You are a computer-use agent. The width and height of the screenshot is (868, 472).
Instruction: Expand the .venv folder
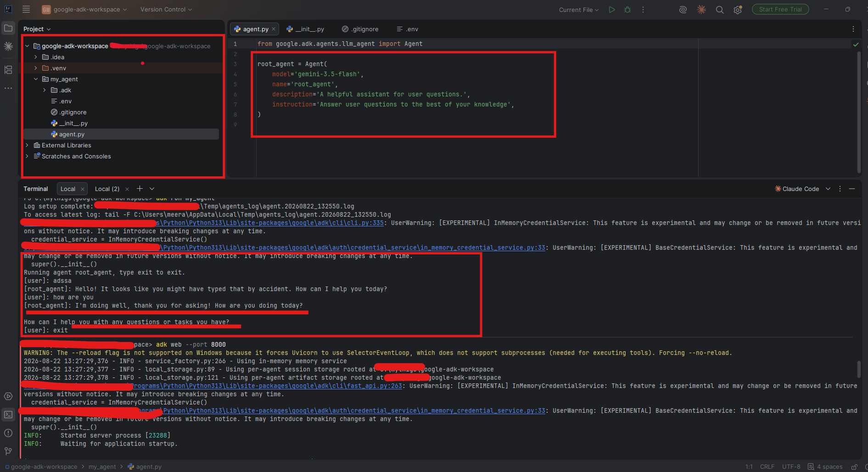tap(36, 68)
